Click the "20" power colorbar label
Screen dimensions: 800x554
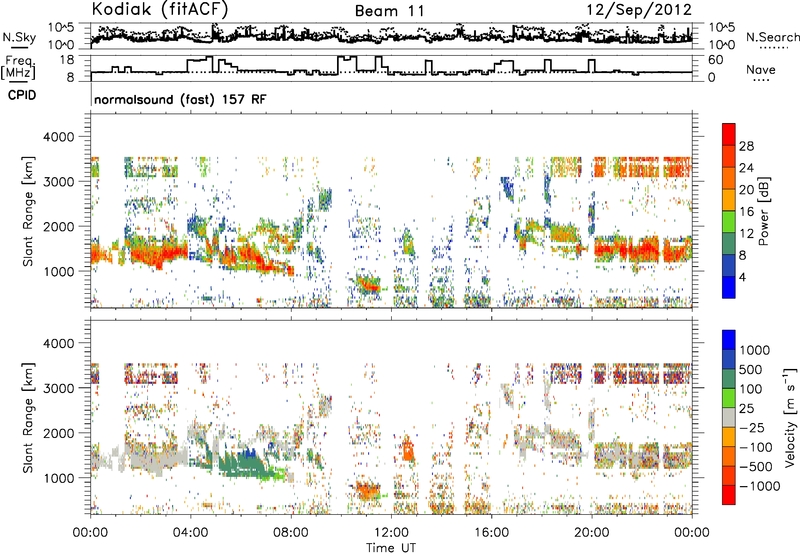(746, 190)
